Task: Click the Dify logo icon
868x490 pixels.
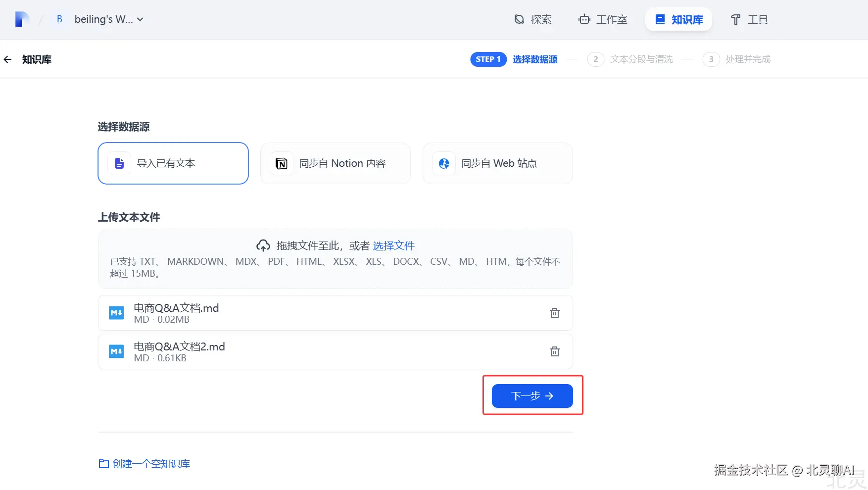Action: point(22,19)
